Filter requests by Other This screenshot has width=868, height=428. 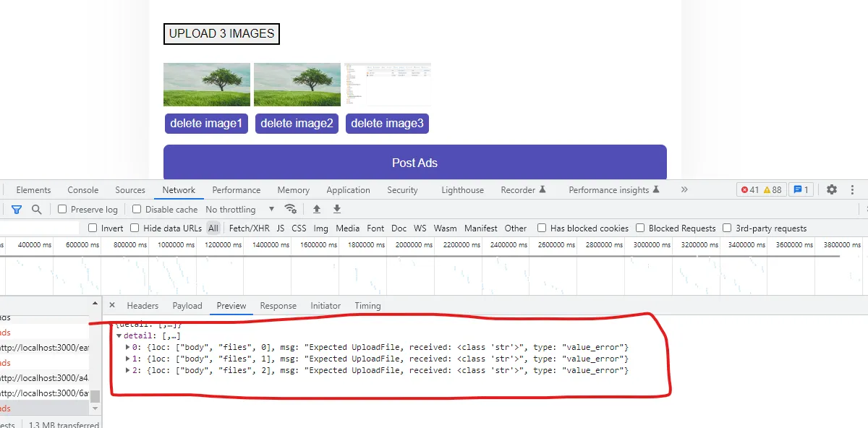pyautogui.click(x=516, y=228)
